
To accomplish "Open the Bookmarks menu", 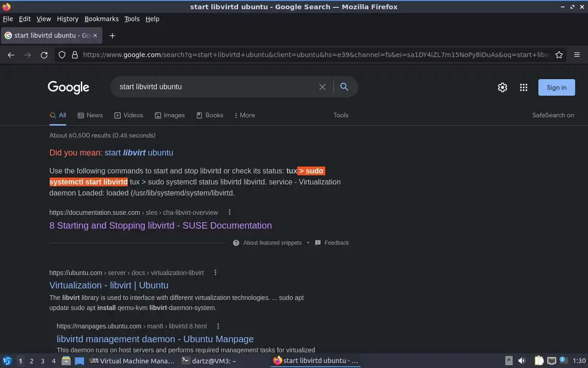I will pyautogui.click(x=102, y=19).
